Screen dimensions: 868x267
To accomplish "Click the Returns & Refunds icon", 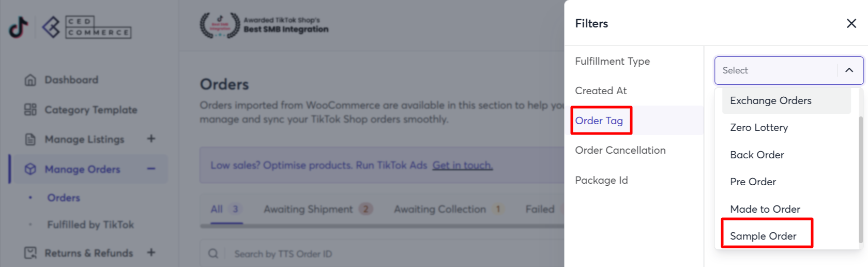I will click(x=31, y=253).
